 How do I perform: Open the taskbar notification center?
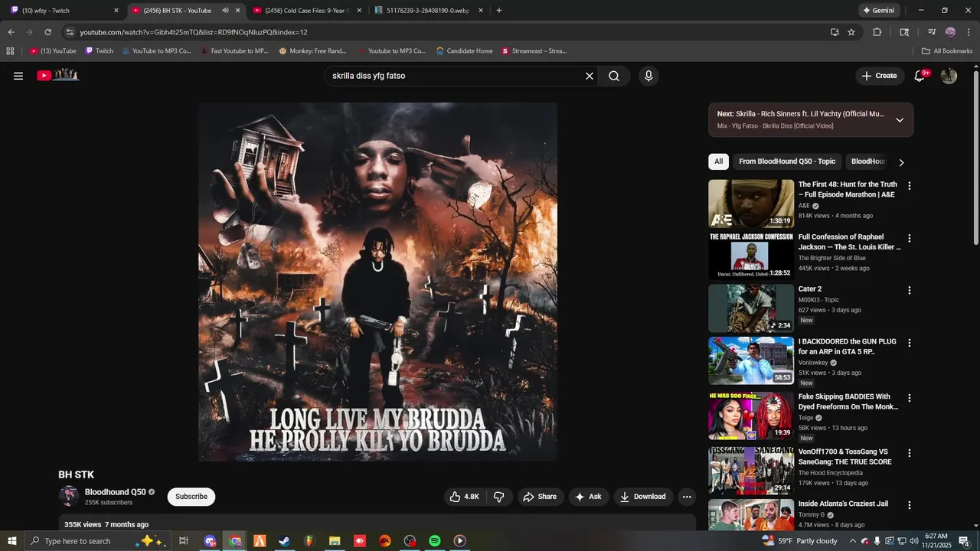tap(964, 541)
